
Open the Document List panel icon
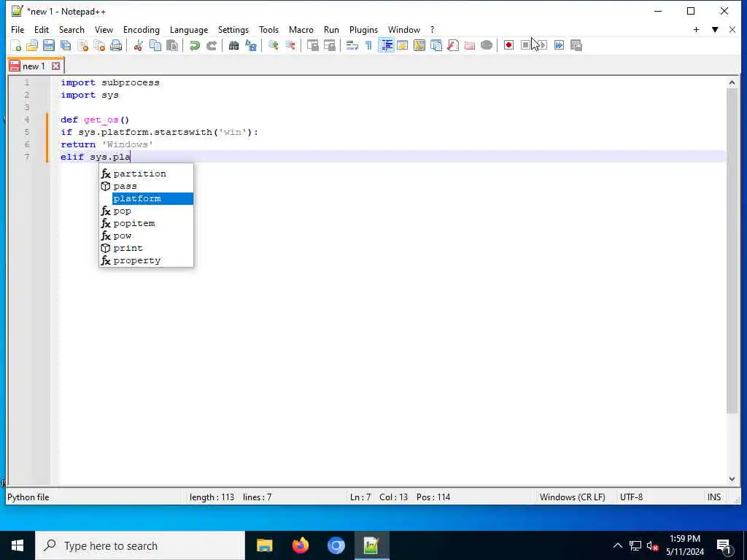[x=436, y=45]
